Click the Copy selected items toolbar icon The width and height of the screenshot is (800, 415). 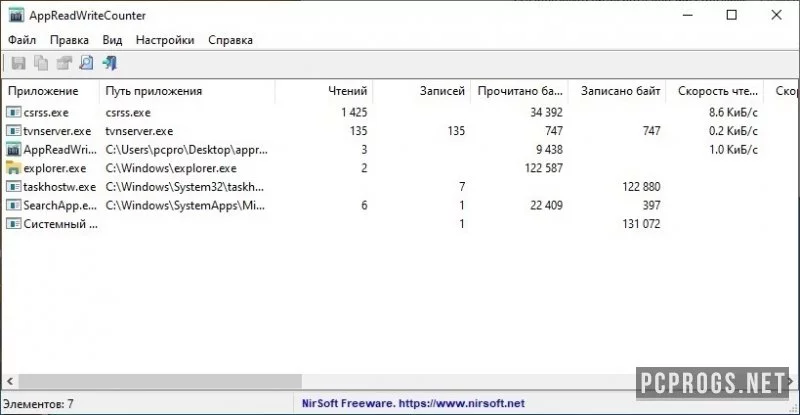click(41, 63)
